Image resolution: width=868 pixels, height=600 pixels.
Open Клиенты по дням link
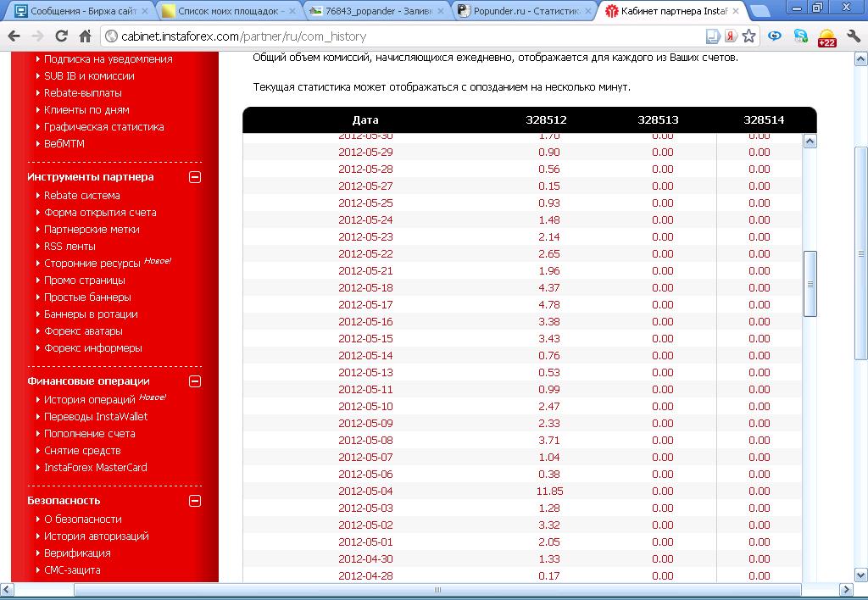pyautogui.click(x=86, y=109)
